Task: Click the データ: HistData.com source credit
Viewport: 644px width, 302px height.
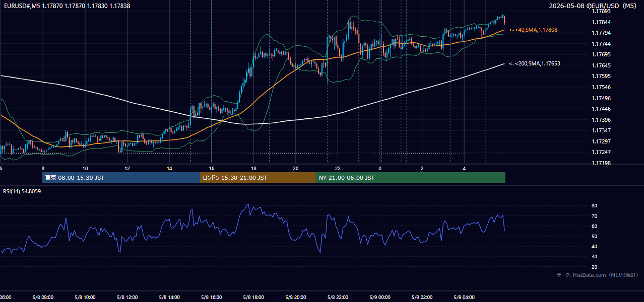Action: 597,275
